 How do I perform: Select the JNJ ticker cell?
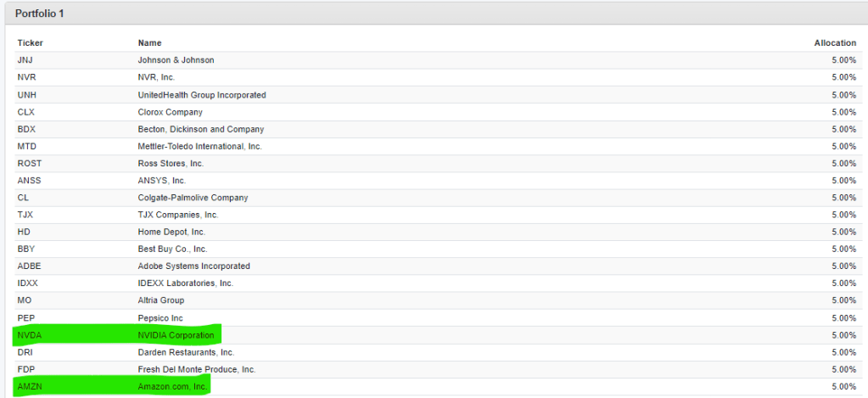[x=25, y=60]
